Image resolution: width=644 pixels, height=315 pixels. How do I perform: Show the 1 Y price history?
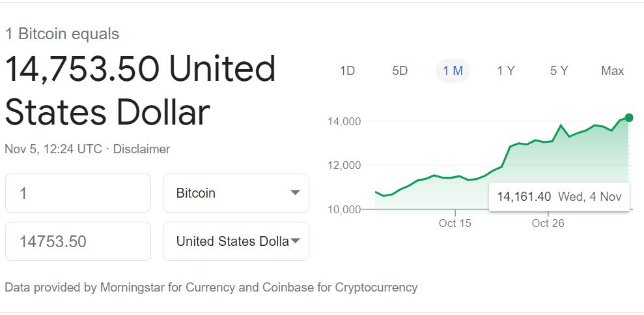506,70
